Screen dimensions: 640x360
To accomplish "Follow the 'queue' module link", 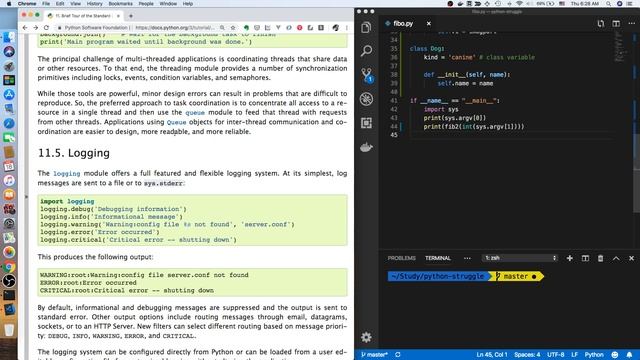I will (195, 113).
